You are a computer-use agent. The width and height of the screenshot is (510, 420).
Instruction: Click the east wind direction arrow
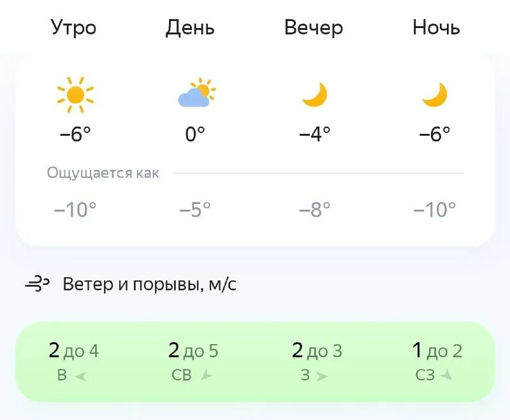pyautogui.click(x=80, y=376)
